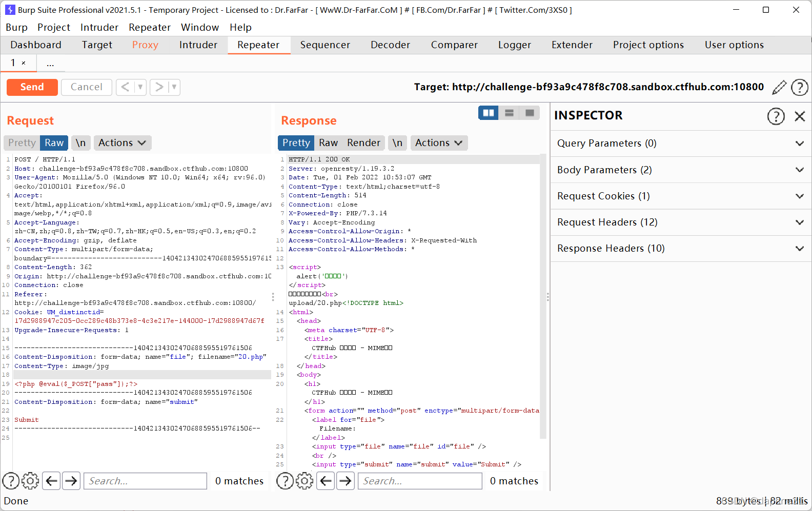Open next history dropdown arrow

click(x=174, y=87)
